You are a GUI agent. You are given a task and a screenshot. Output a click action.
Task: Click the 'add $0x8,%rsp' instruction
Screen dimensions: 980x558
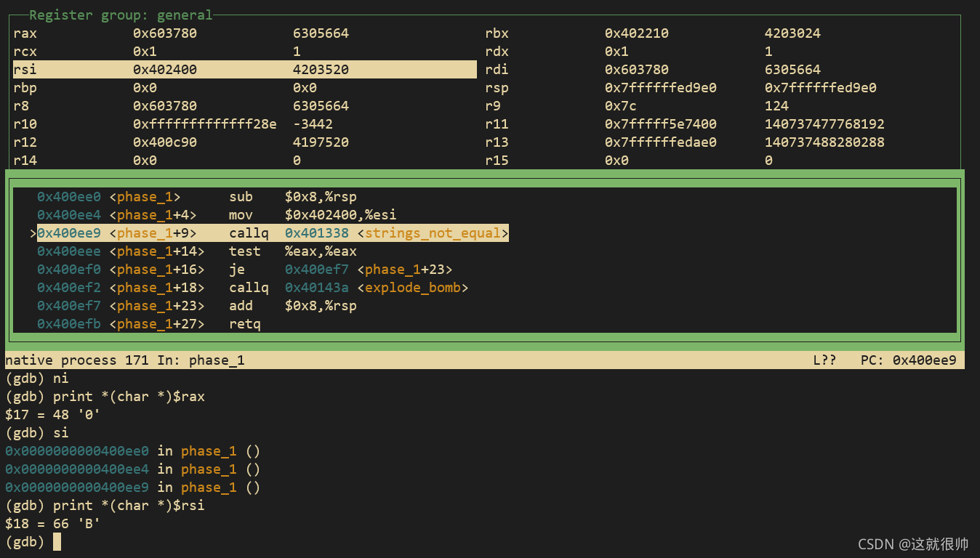293,306
